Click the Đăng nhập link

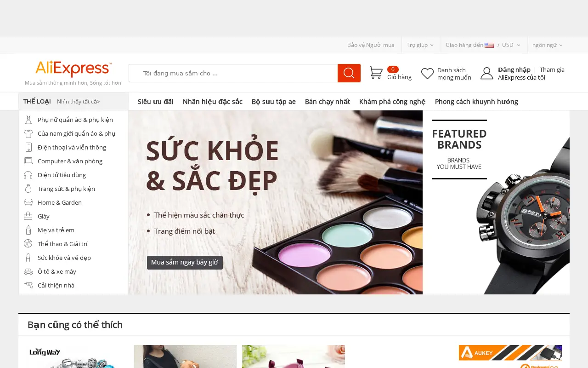tap(514, 70)
